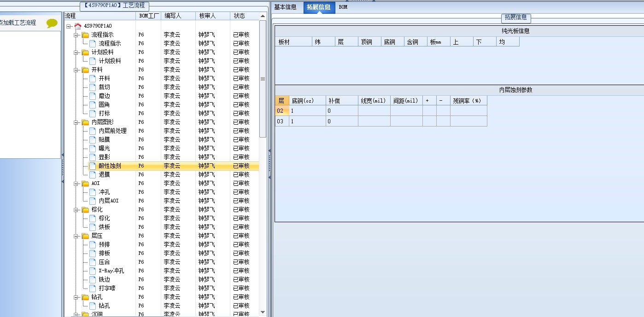Click the document icon for 冲孔
The image size is (644, 317).
tap(93, 192)
